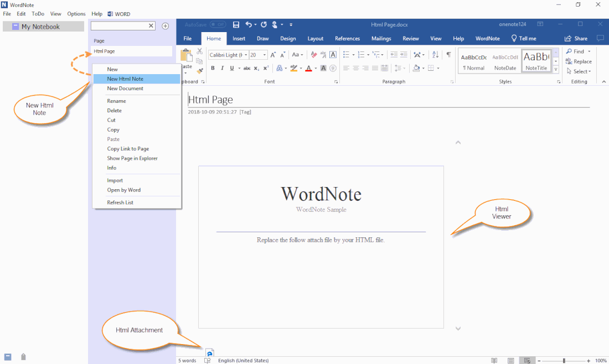Show paragraph marks
609x364 pixels.
[x=448, y=55]
